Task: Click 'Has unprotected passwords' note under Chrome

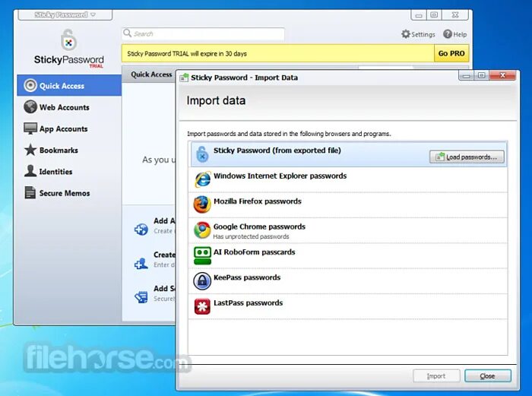Action: tap(251, 236)
